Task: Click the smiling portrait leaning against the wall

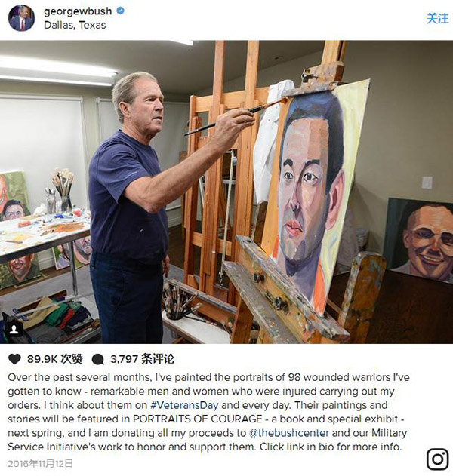Action: pyautogui.click(x=420, y=240)
